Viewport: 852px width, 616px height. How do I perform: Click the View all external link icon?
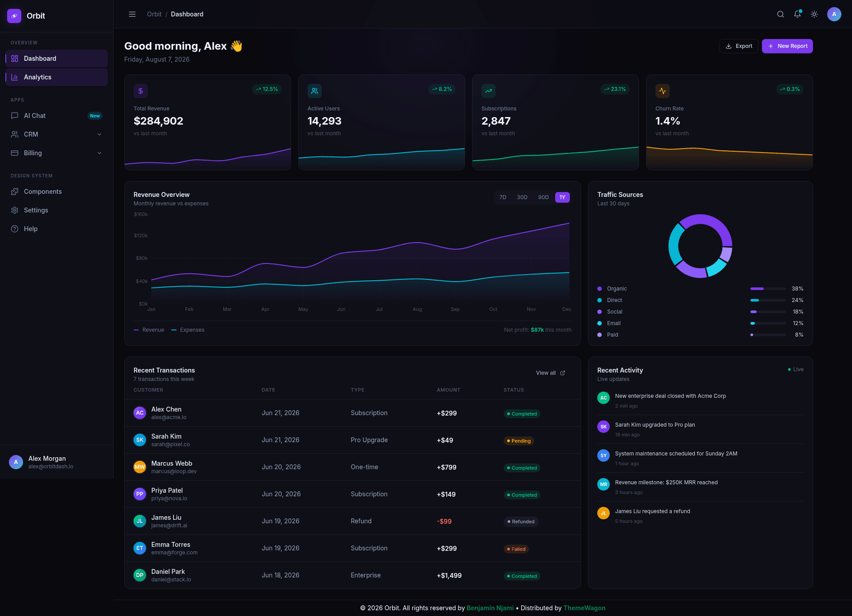[x=563, y=373]
